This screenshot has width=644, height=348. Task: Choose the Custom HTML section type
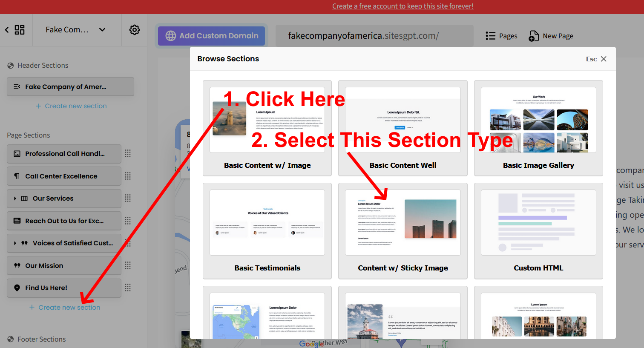tap(538, 230)
